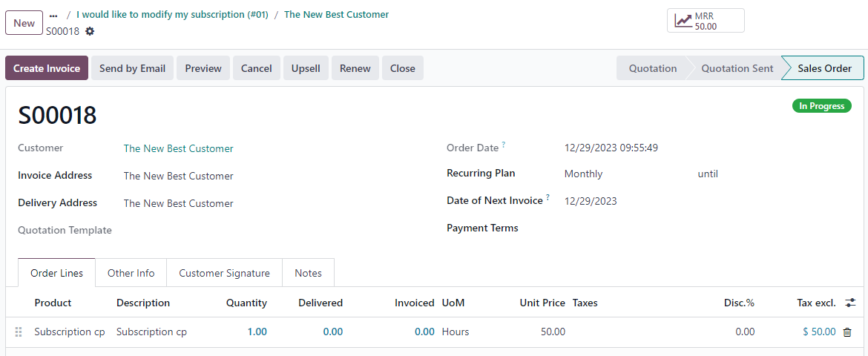Show Date of Next Invoice help tooltip

[x=548, y=197]
